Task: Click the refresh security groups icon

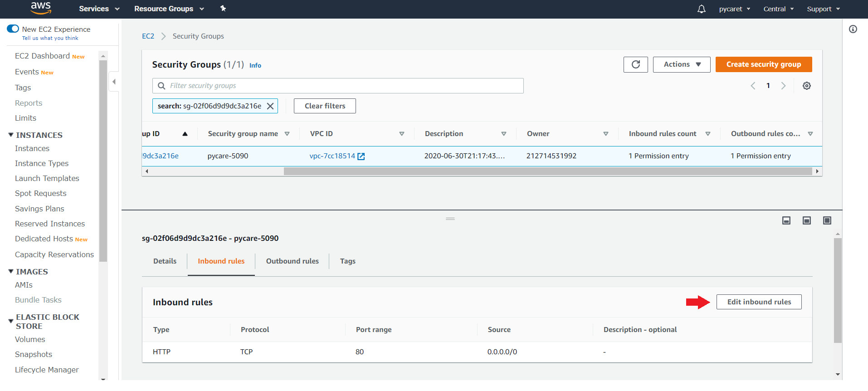Action: coord(635,64)
